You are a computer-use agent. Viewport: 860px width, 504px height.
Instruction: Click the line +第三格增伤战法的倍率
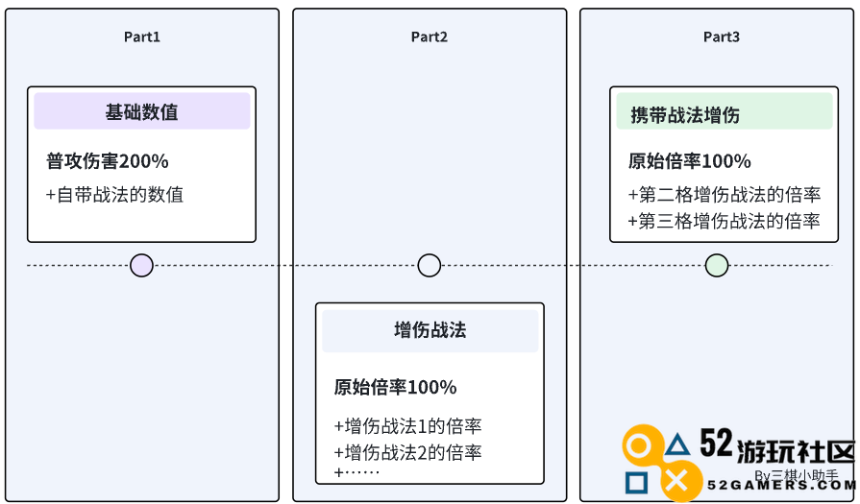[x=725, y=221]
